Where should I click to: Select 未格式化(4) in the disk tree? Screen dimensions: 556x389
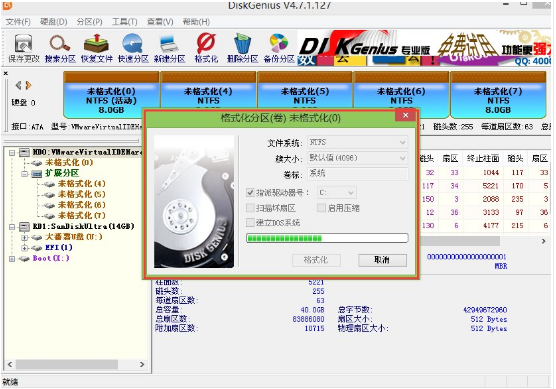coord(82,184)
